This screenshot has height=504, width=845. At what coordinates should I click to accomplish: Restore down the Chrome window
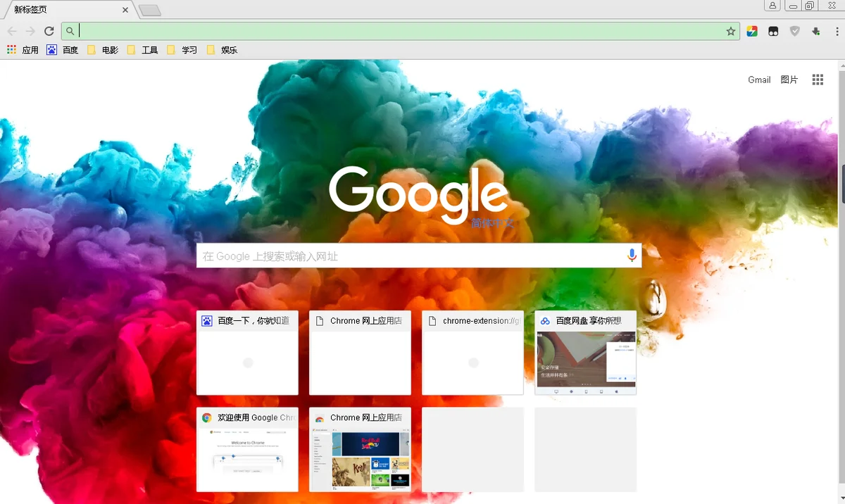(810, 6)
